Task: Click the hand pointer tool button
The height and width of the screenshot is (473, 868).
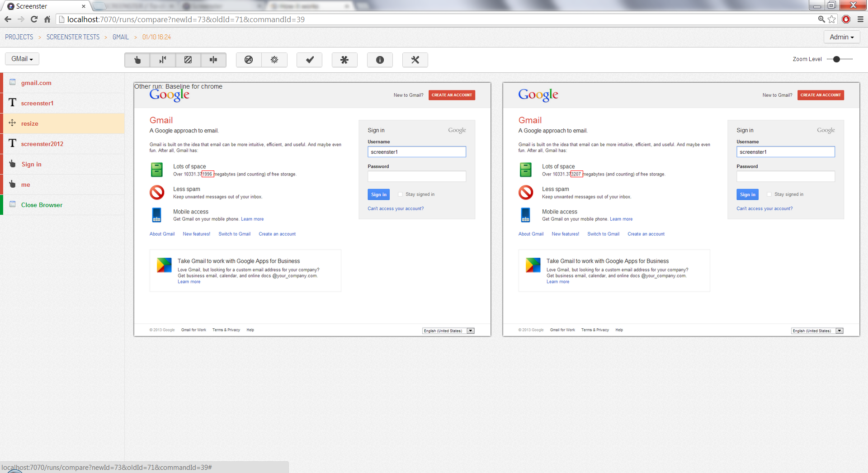Action: [x=137, y=60]
